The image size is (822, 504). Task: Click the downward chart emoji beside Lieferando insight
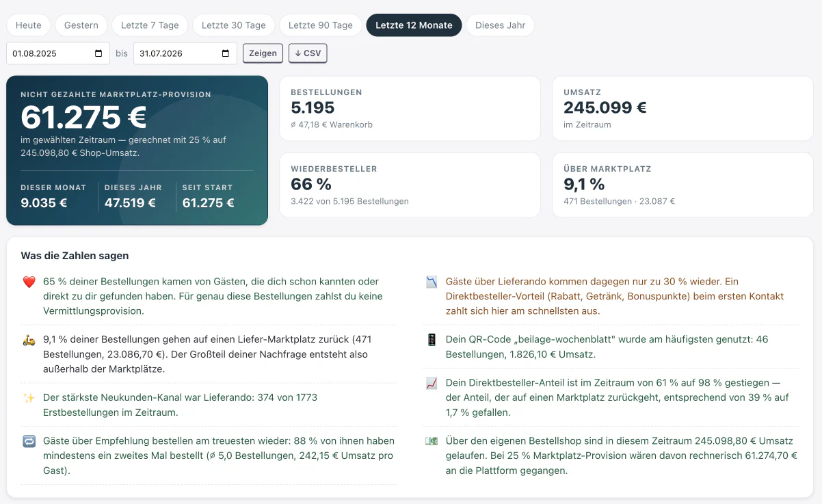click(x=432, y=282)
